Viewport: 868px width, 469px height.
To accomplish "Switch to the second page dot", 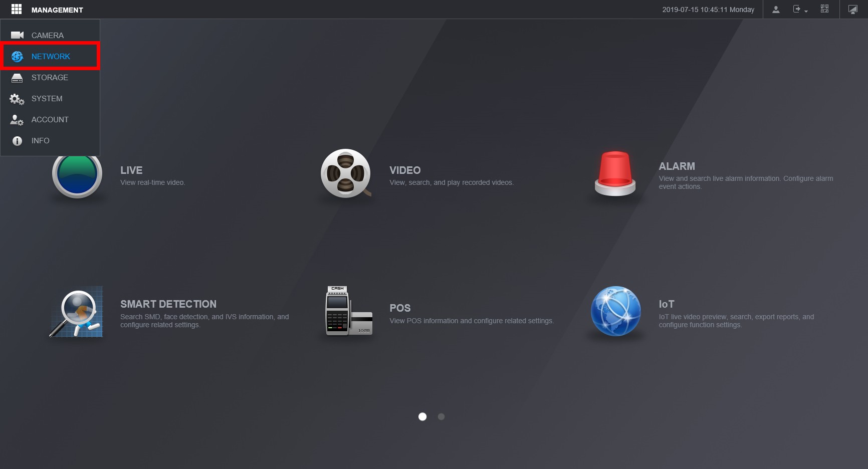I will tap(441, 416).
